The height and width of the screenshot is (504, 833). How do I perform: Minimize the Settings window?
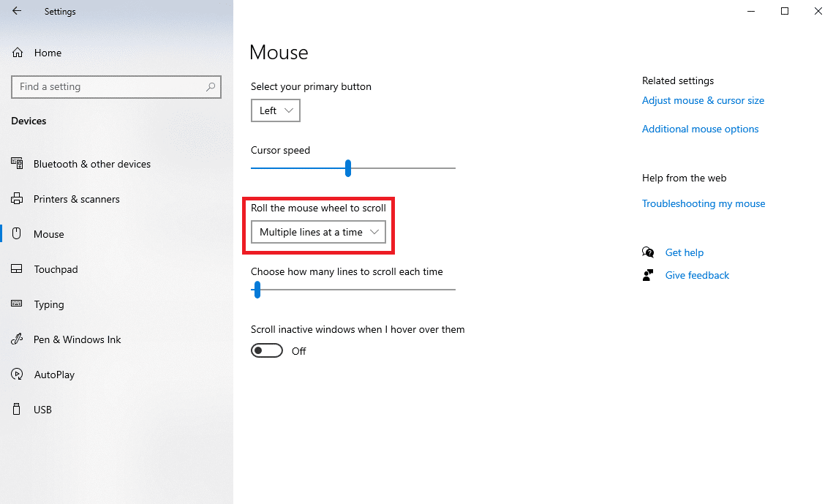[x=750, y=11]
